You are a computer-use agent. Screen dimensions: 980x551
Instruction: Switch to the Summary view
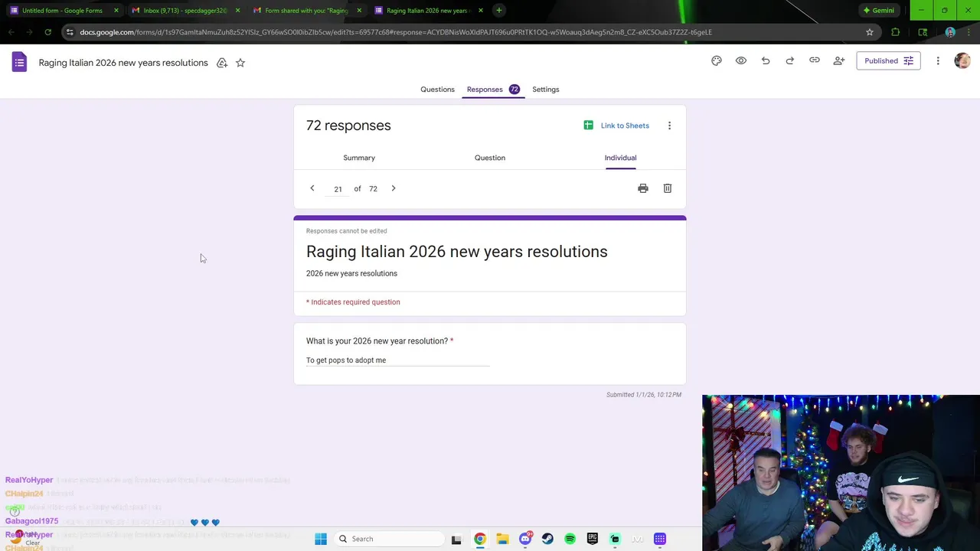(359, 158)
